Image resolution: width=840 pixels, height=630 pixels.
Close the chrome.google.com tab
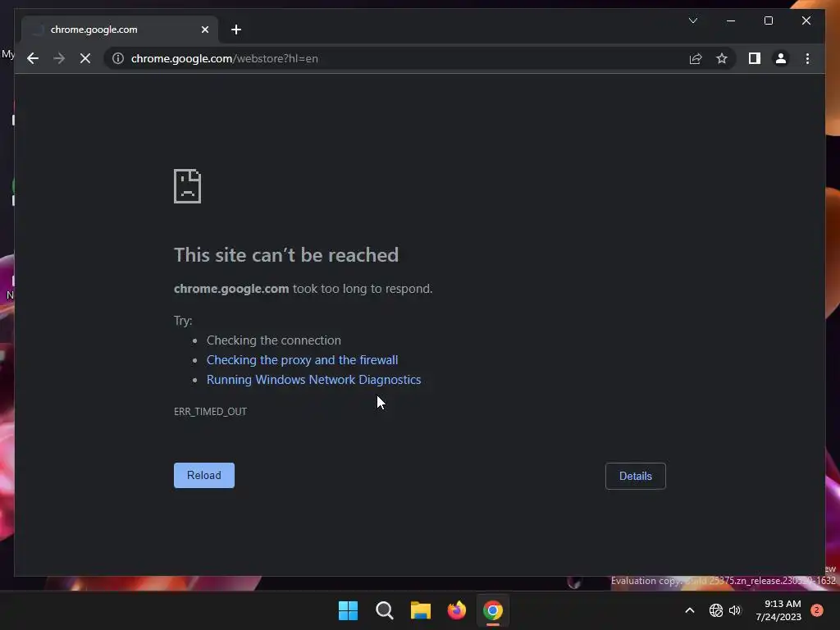tap(204, 30)
